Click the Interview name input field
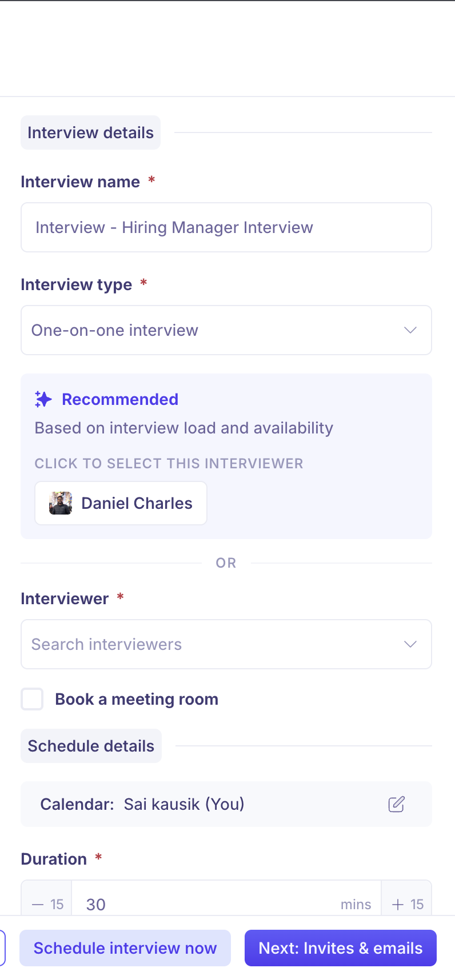 click(226, 227)
